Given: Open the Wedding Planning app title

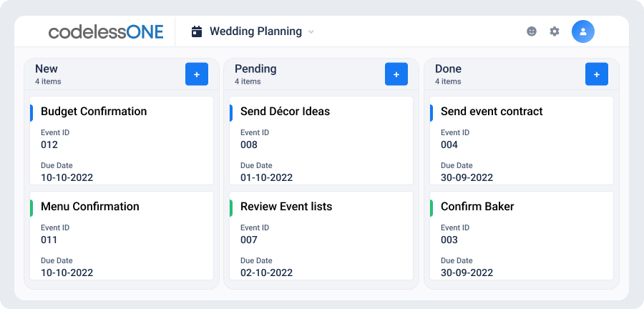Looking at the screenshot, I should click(255, 31).
